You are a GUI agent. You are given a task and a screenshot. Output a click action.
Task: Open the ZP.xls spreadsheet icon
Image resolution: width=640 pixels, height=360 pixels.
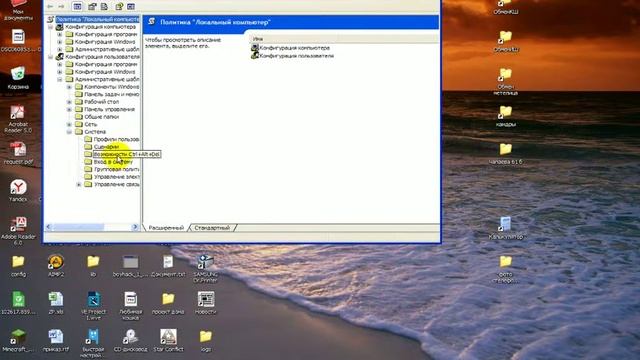pyautogui.click(x=56, y=303)
